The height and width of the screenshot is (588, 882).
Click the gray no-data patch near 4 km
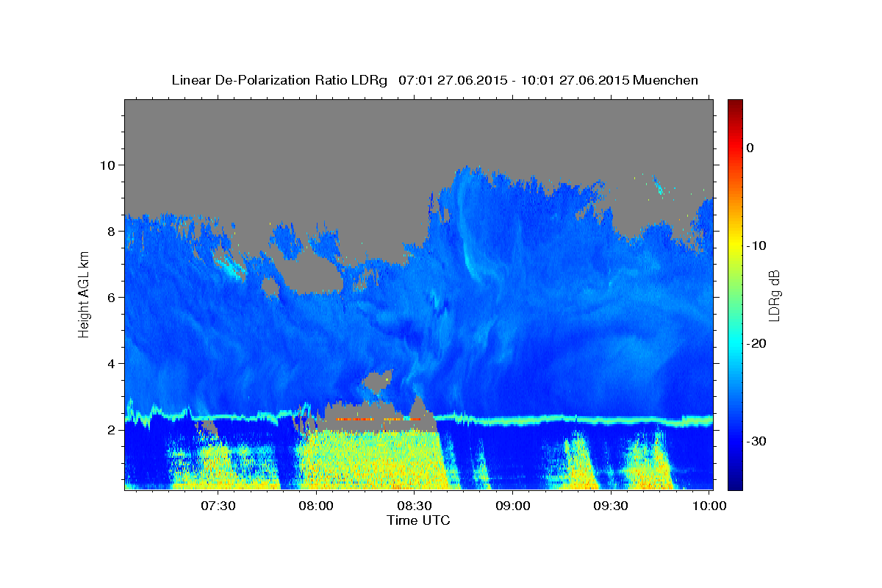click(378, 381)
